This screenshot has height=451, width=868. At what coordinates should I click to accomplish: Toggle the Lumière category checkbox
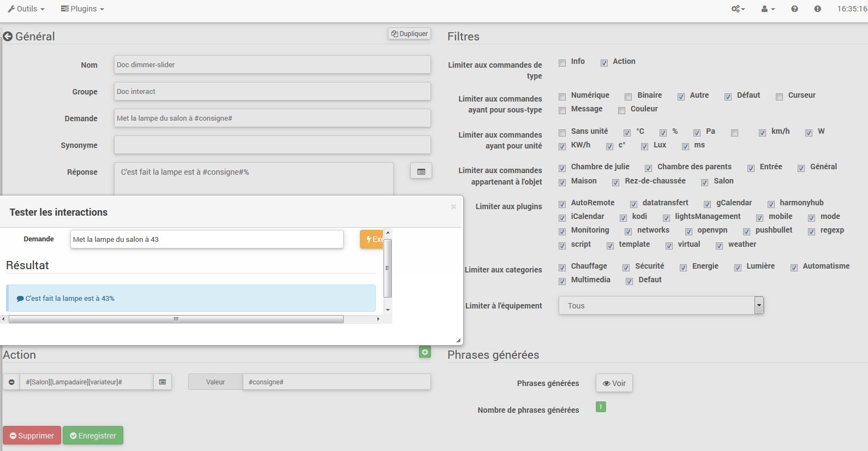(738, 268)
